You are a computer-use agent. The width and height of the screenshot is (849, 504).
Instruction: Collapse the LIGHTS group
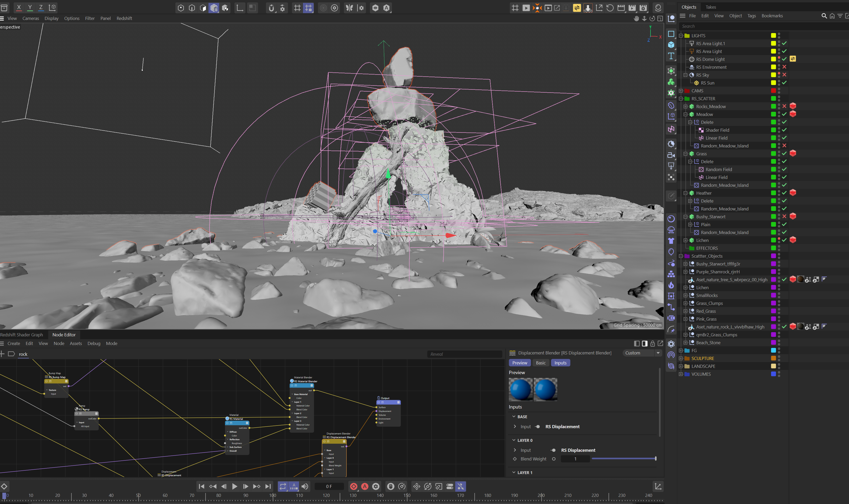tap(680, 36)
